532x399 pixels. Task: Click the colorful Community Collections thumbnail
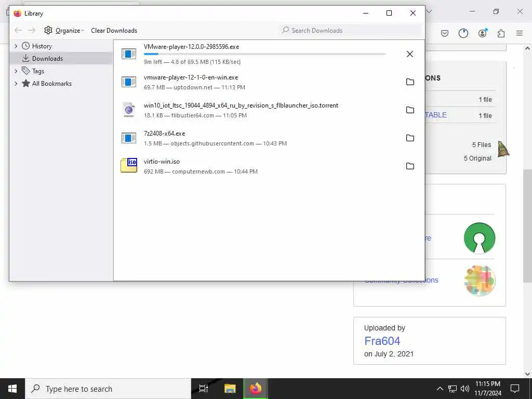pos(480,281)
